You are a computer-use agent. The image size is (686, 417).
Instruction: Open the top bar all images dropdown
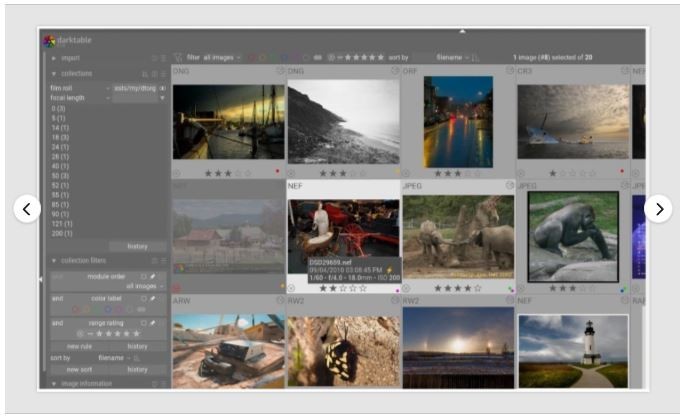tap(222, 57)
